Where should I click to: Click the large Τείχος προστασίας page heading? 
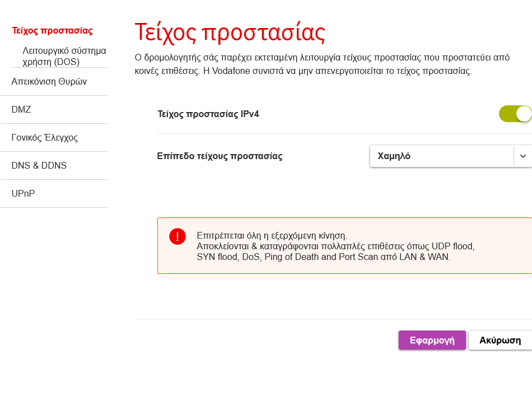(x=230, y=32)
